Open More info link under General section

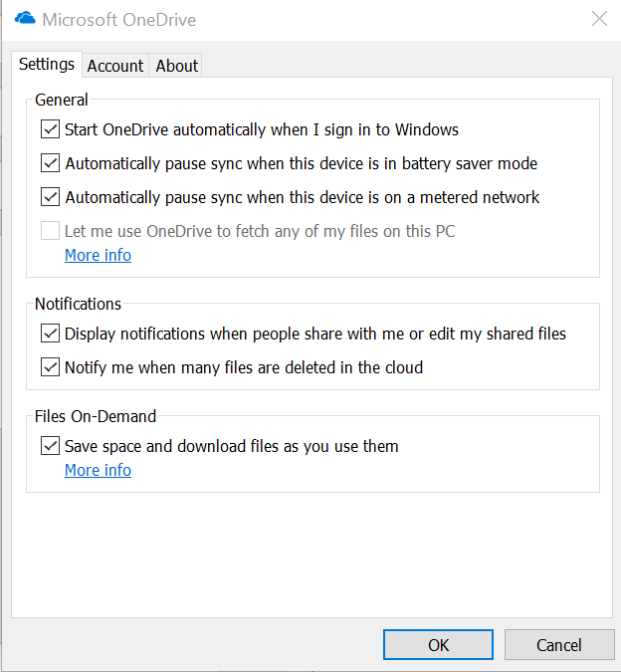point(99,255)
